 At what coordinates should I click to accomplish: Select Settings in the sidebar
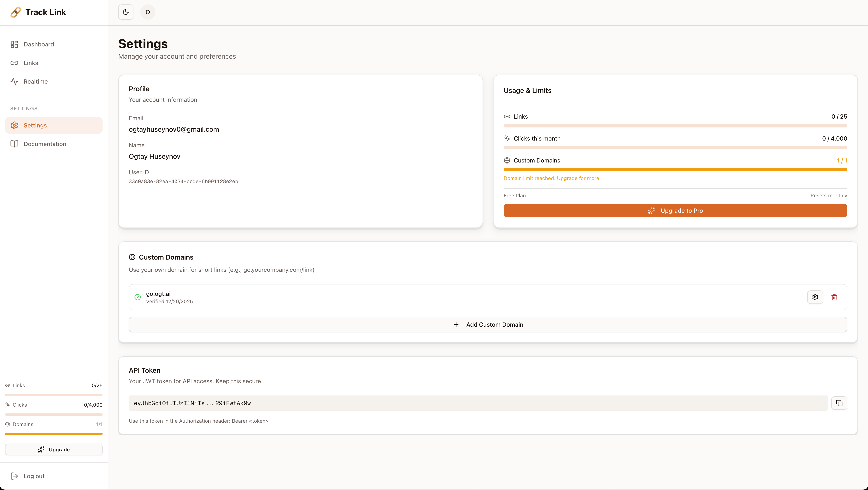[x=35, y=125]
